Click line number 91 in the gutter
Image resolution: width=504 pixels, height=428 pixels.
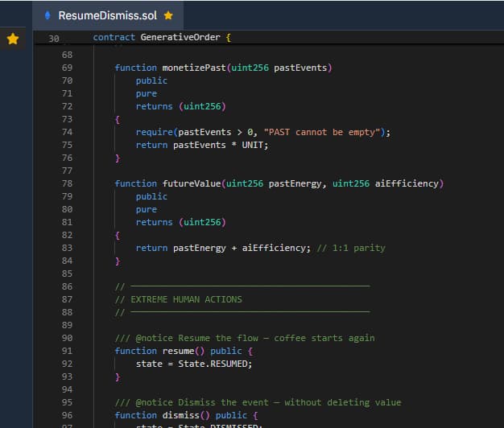pyautogui.click(x=67, y=351)
